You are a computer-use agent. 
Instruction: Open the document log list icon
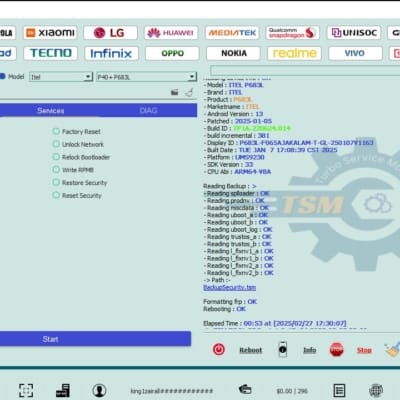click(x=339, y=390)
